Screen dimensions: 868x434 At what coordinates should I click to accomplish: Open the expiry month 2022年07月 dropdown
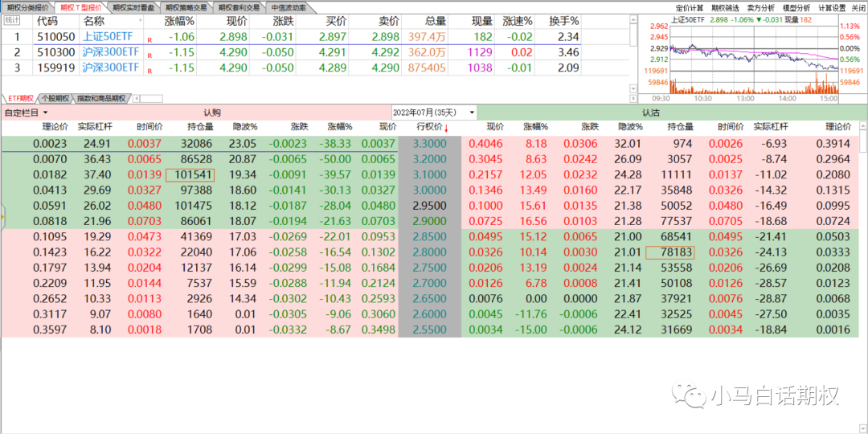click(434, 113)
